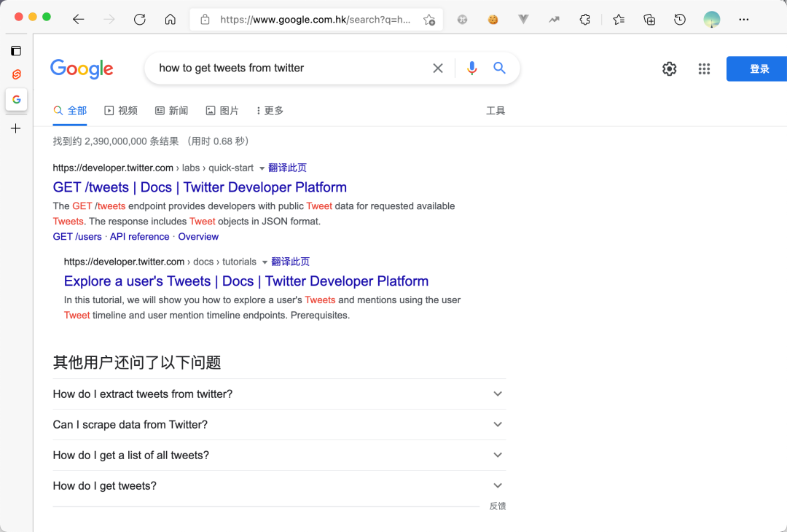Select the 图片 images tab
This screenshot has height=532, width=787.
tap(222, 111)
